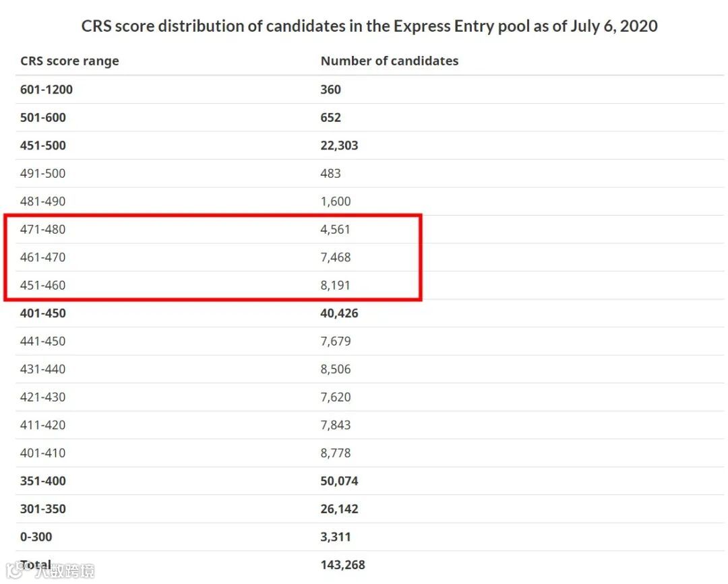Select the 601-1200 score range row
Image resolution: width=728 pixels, height=584 pixels.
[47, 90]
